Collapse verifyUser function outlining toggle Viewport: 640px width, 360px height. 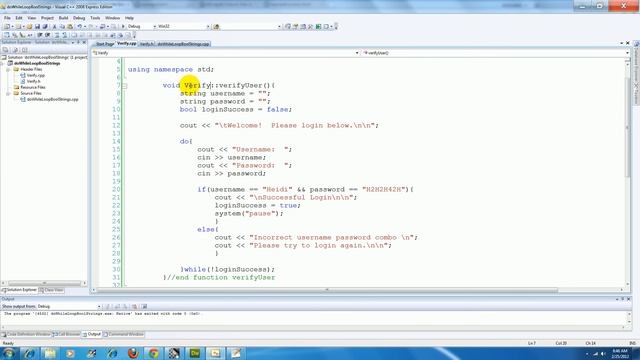point(125,86)
